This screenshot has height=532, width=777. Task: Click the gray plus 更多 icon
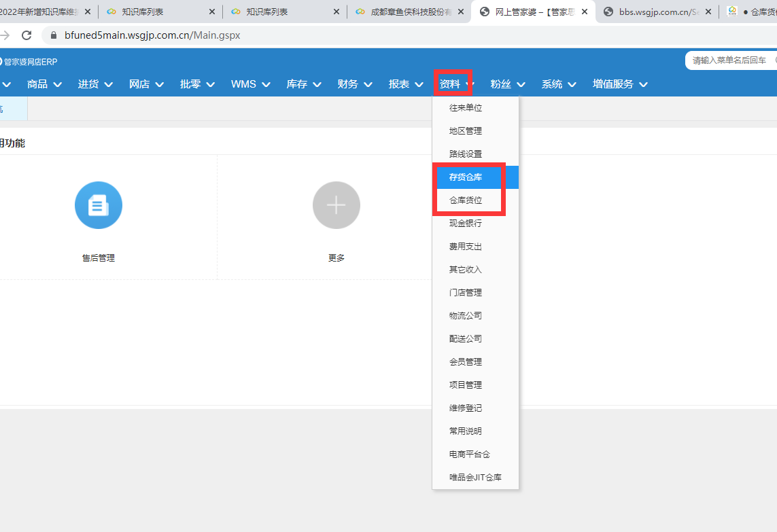[336, 205]
